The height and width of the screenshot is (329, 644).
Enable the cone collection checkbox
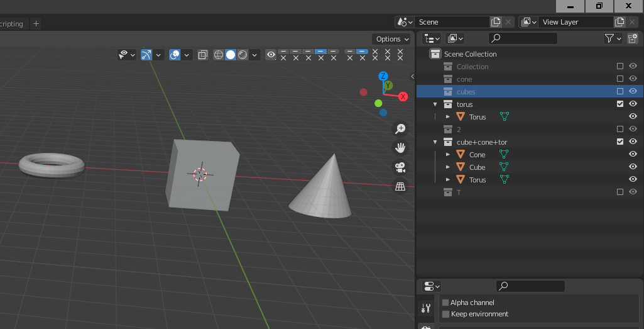click(620, 79)
